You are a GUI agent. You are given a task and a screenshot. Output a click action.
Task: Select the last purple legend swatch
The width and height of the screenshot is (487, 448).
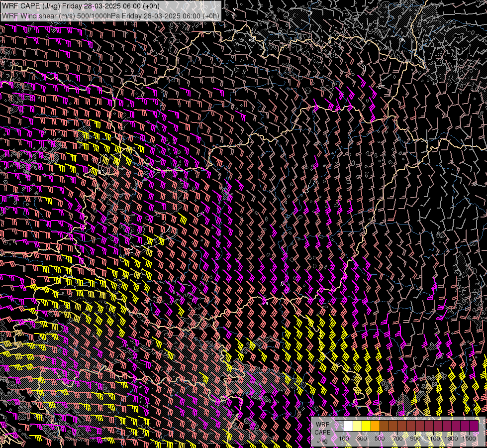point(474,426)
